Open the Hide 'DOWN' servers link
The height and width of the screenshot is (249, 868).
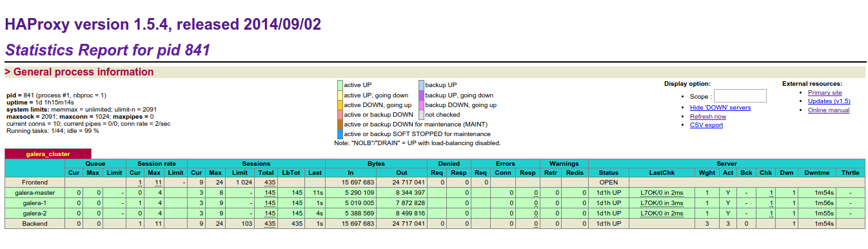pyautogui.click(x=720, y=108)
